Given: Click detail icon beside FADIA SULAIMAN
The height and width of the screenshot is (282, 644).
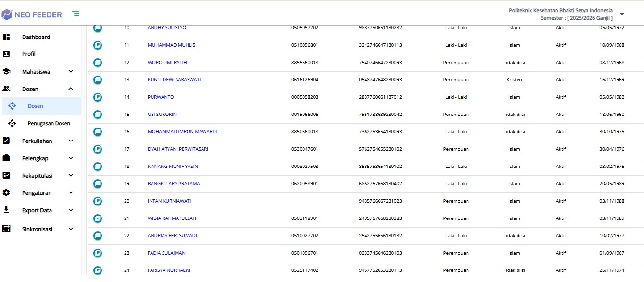Looking at the screenshot, I should pos(98,253).
